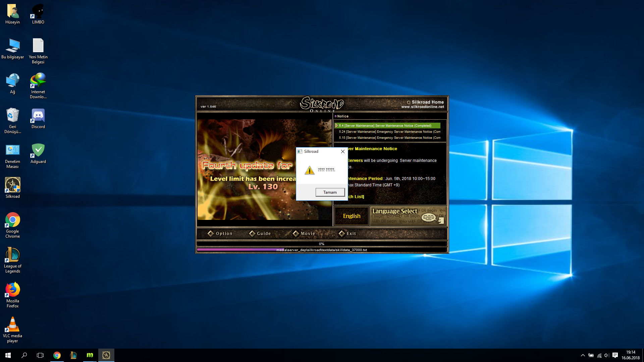Screen dimensions: 644x362
Task: Open the Action Center notifications icon
Action: point(615,355)
